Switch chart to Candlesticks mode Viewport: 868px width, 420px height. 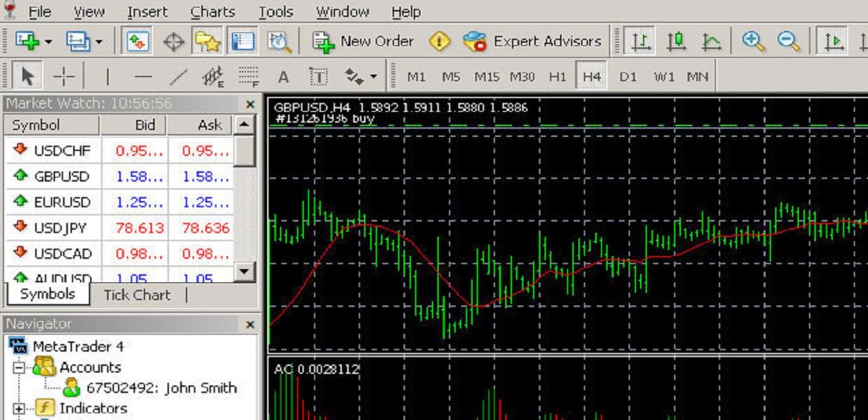coord(676,41)
